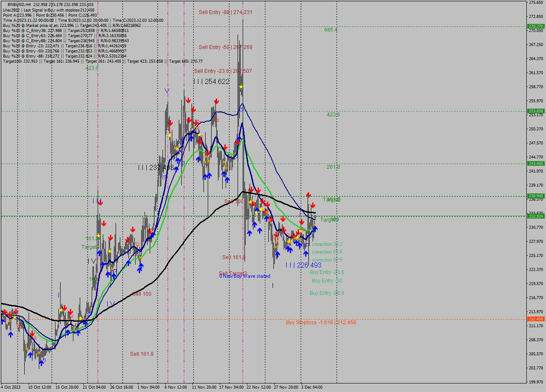Click the 'Buy Entry -50' label
This screenshot has height=392, width=546.
click(x=327, y=281)
